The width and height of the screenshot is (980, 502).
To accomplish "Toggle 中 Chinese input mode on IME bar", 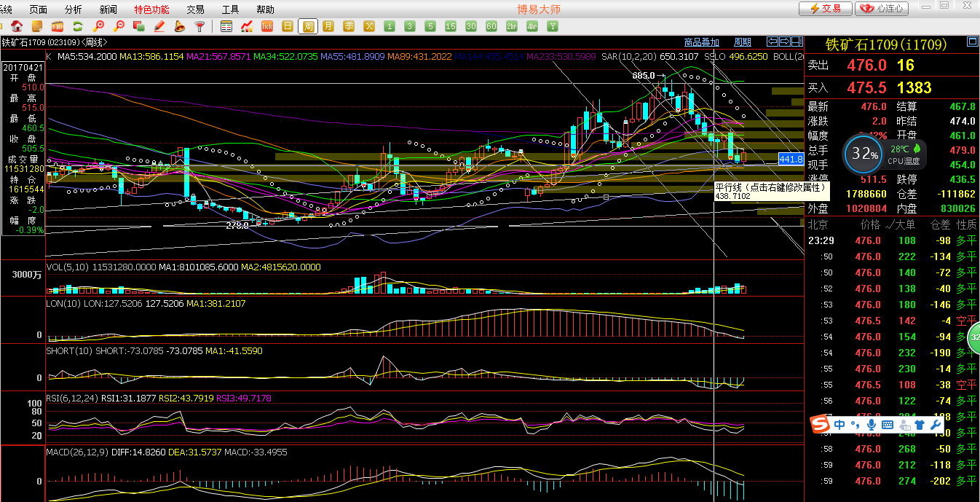I will (839, 424).
